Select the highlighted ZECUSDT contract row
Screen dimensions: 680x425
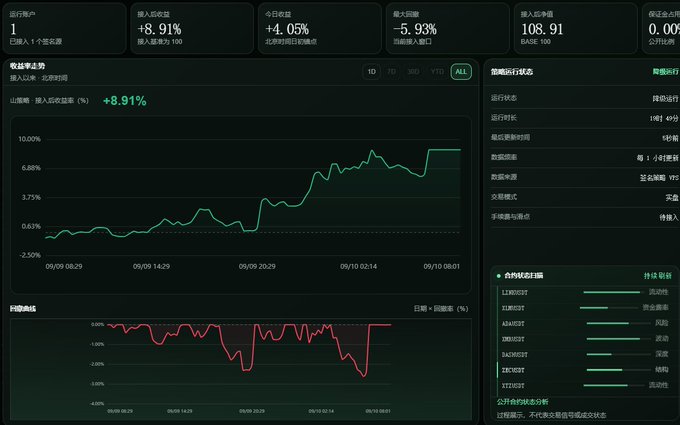[x=585, y=370]
